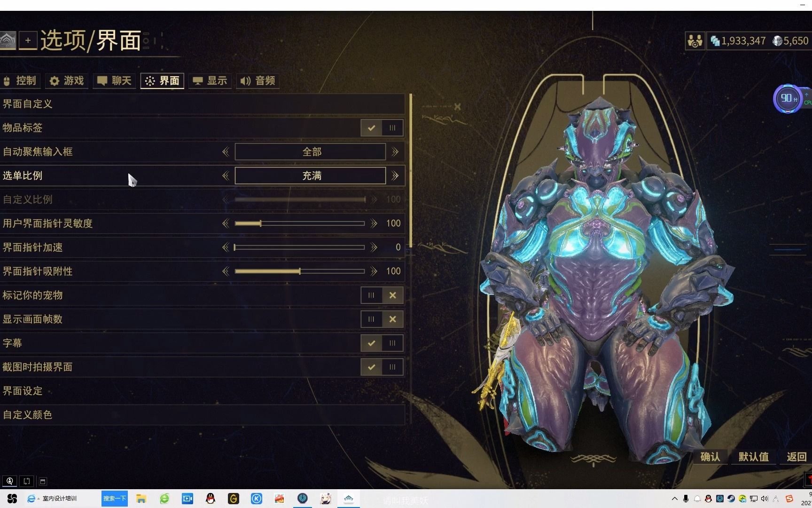812x508 pixels.
Task: Click the platinum currency icon
Action: tap(777, 41)
